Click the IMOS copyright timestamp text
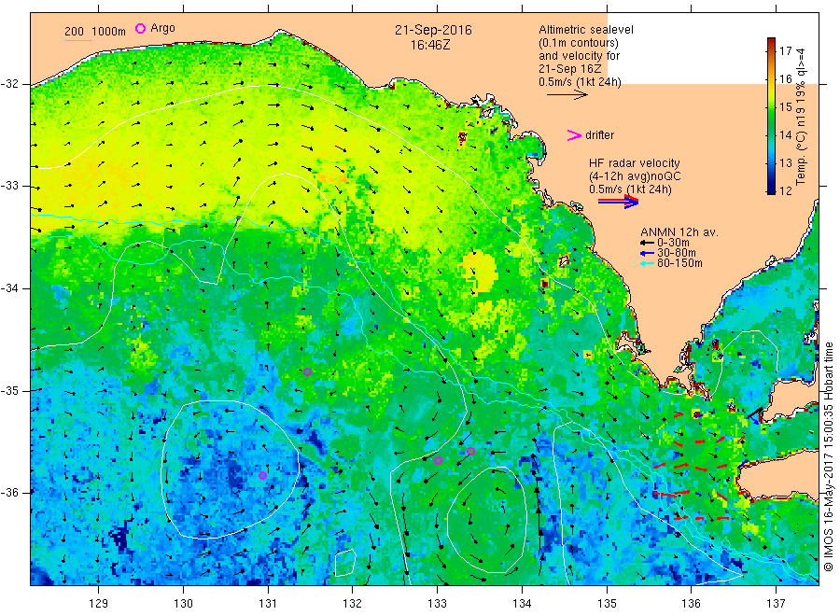The width and height of the screenshot is (840, 616). click(829, 457)
